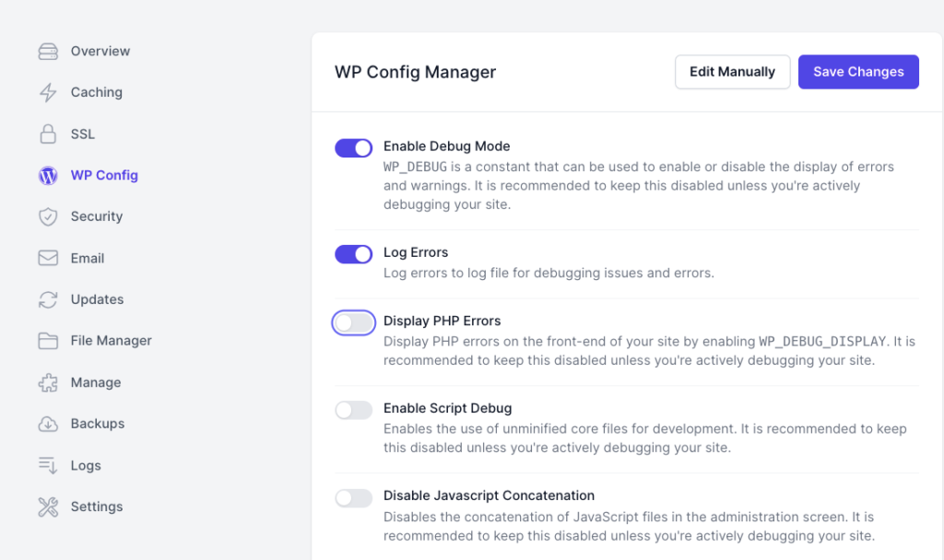944x560 pixels.
Task: Turn on Enable Script Debug
Action: 353,409
